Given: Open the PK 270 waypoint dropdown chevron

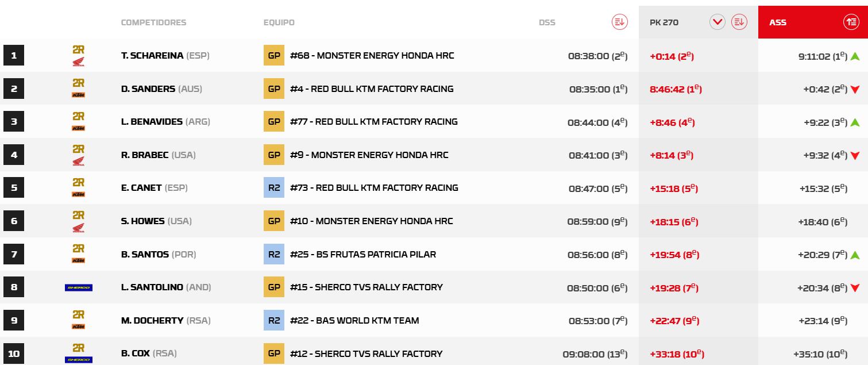Looking at the screenshot, I should (717, 22).
